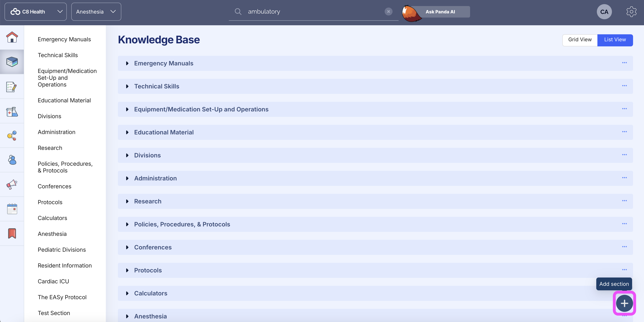The image size is (644, 322).
Task: Click the Calculators section title
Action: [151, 293]
